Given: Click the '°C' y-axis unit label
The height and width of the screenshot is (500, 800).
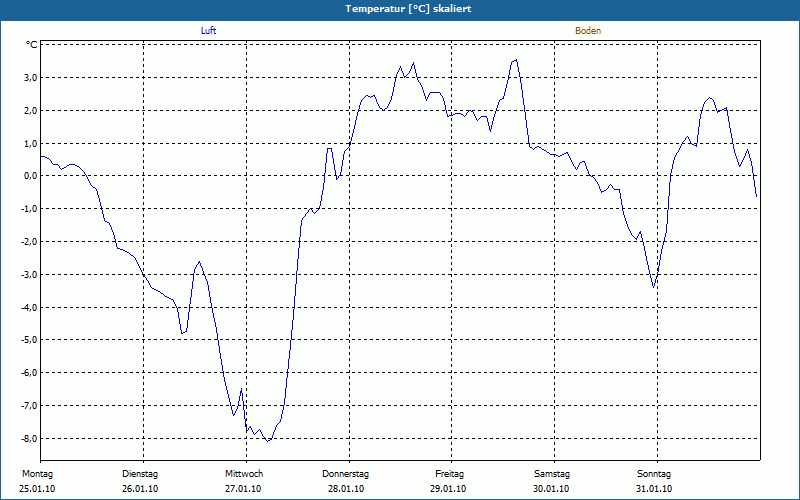Looking at the screenshot, I should tap(32, 45).
